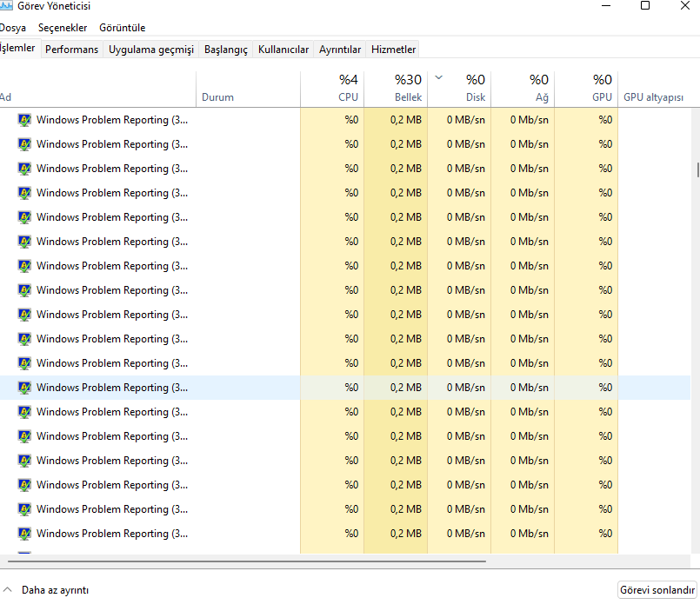This screenshot has height=611, width=700.
Task: Maximize the Görev Yöneticisi window
Action: click(x=645, y=6)
